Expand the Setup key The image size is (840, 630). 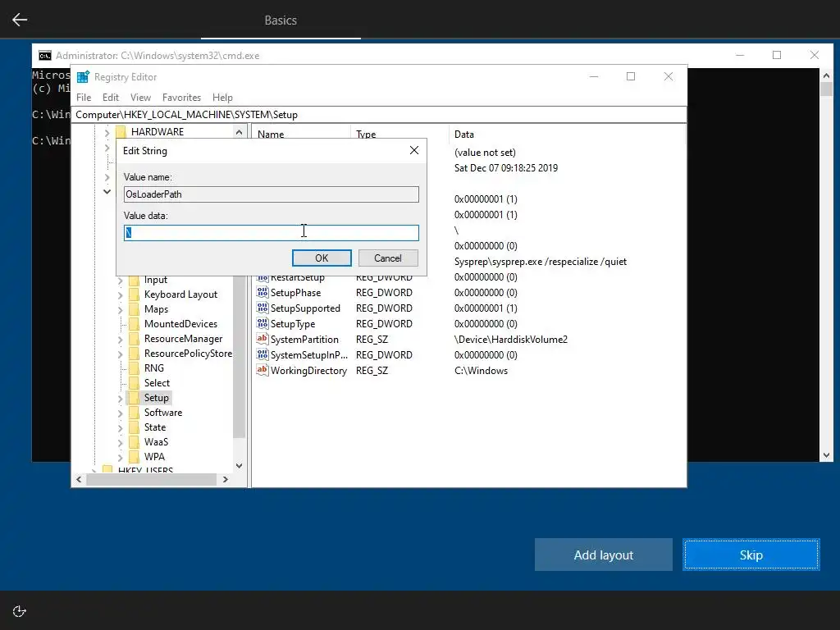point(120,398)
